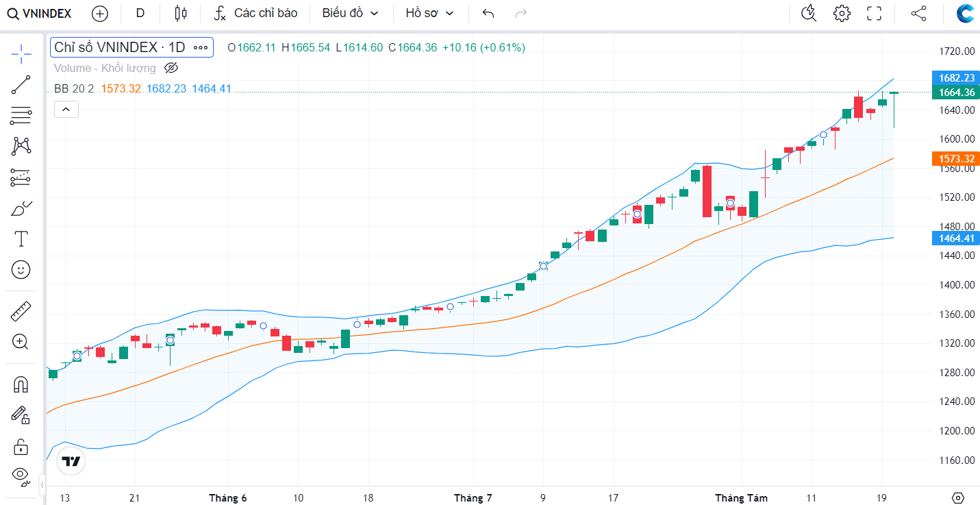Click the Volume - Khối lượng label
980x505 pixels.
tap(105, 68)
